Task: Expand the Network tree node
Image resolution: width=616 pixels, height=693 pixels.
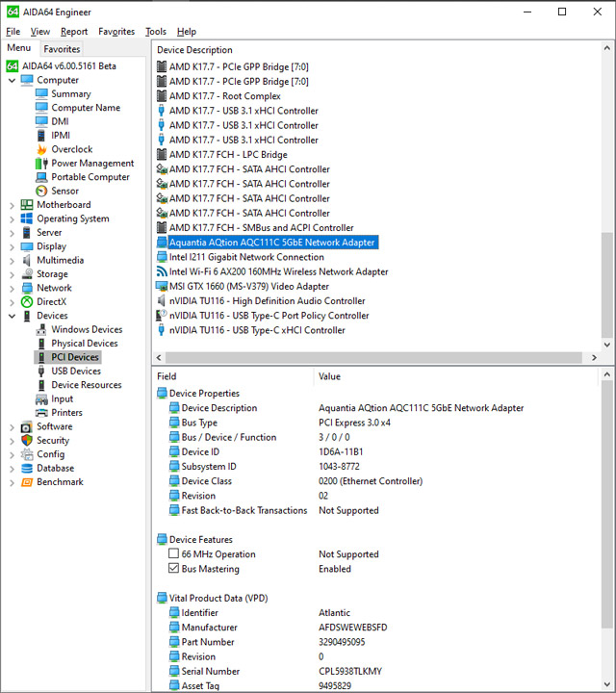Action: point(12,288)
